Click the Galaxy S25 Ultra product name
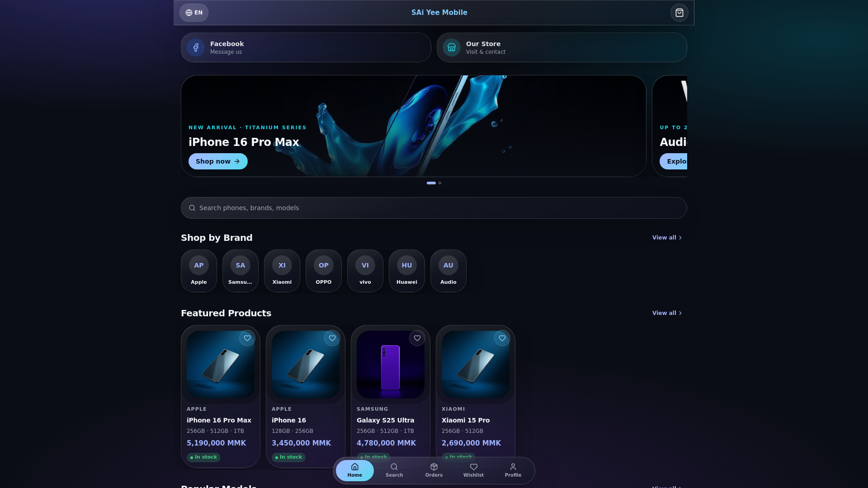This screenshot has width=868, height=488. click(386, 420)
